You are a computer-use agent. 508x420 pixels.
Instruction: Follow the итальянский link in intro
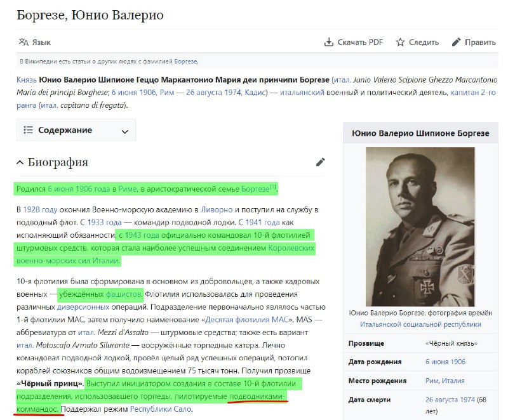[302, 93]
